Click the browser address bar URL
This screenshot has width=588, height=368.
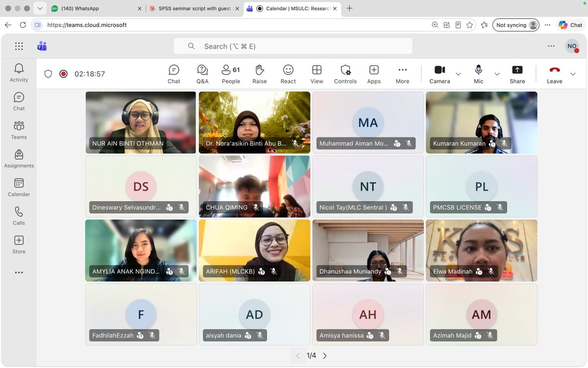87,25
